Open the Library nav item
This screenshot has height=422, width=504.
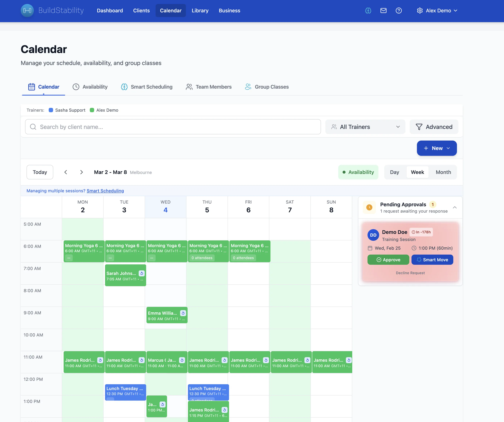click(x=200, y=11)
